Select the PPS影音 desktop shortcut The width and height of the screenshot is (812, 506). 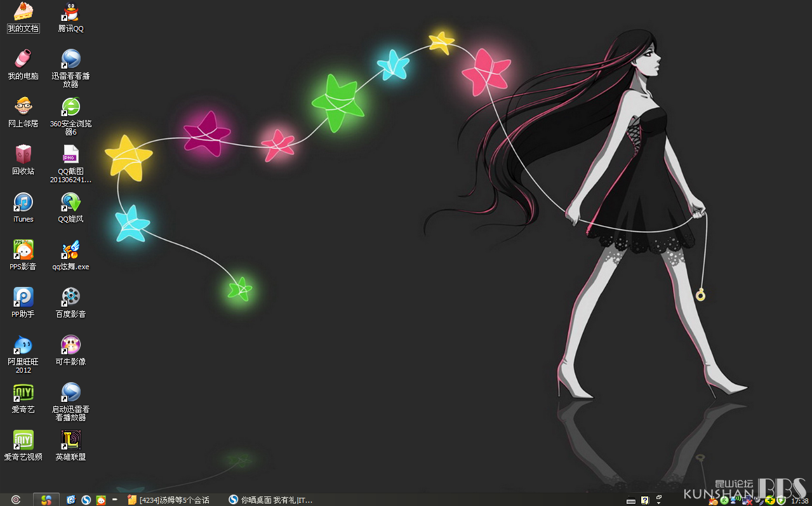coord(23,255)
